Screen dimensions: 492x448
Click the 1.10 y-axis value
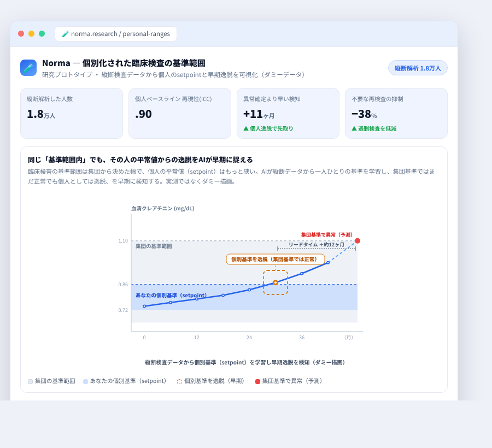click(123, 241)
